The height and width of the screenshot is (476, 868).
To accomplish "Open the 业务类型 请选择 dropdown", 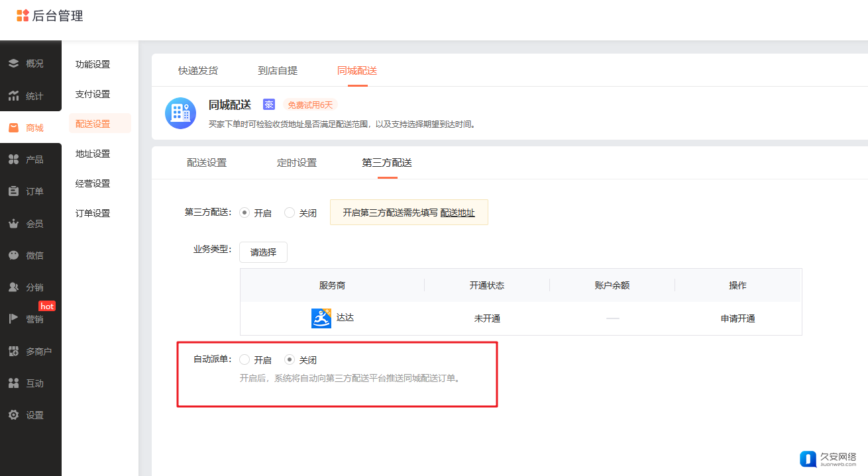I will click(x=263, y=252).
